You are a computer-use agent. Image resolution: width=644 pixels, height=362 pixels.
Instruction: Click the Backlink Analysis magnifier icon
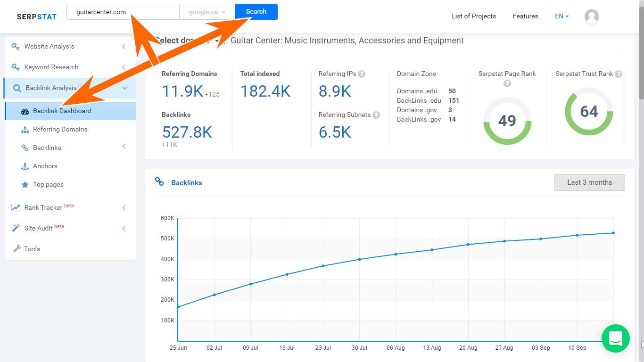17,88
